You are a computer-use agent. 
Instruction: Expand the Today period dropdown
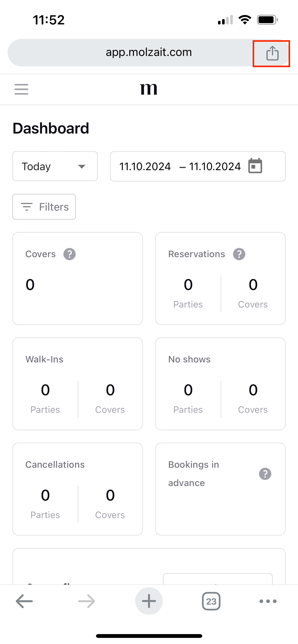(x=55, y=166)
